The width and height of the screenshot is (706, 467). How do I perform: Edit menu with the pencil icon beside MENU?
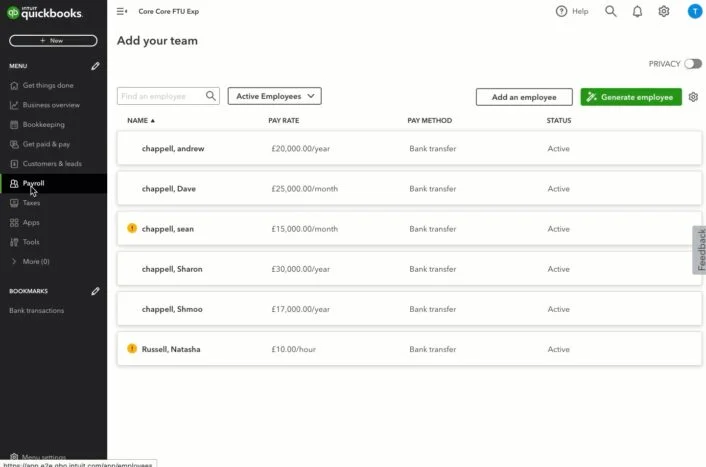tap(95, 66)
